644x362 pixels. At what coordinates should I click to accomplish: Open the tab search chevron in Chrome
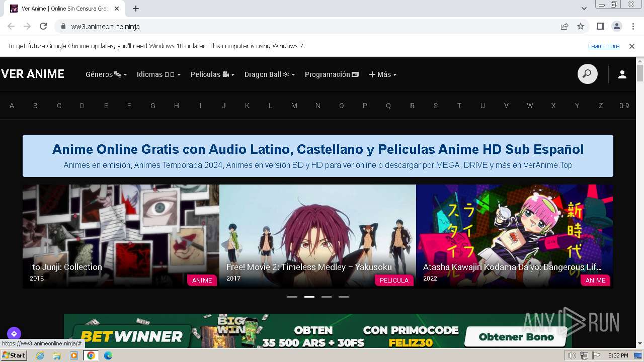(x=584, y=9)
